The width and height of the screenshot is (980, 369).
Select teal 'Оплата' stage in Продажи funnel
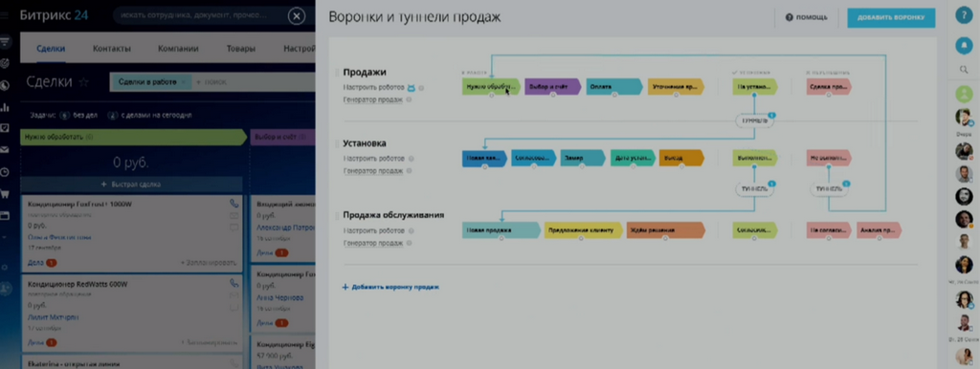(x=614, y=87)
